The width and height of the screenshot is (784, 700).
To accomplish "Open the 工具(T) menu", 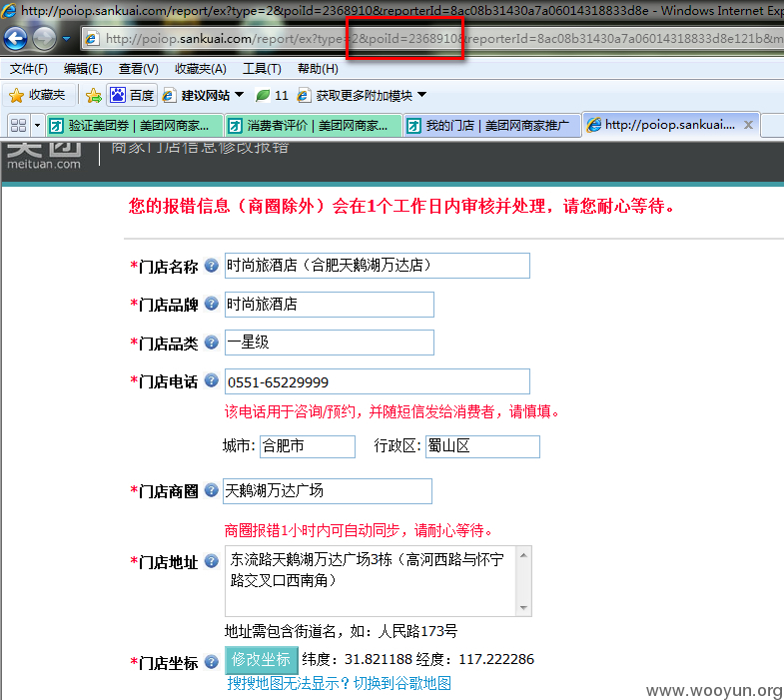I will (x=262, y=69).
